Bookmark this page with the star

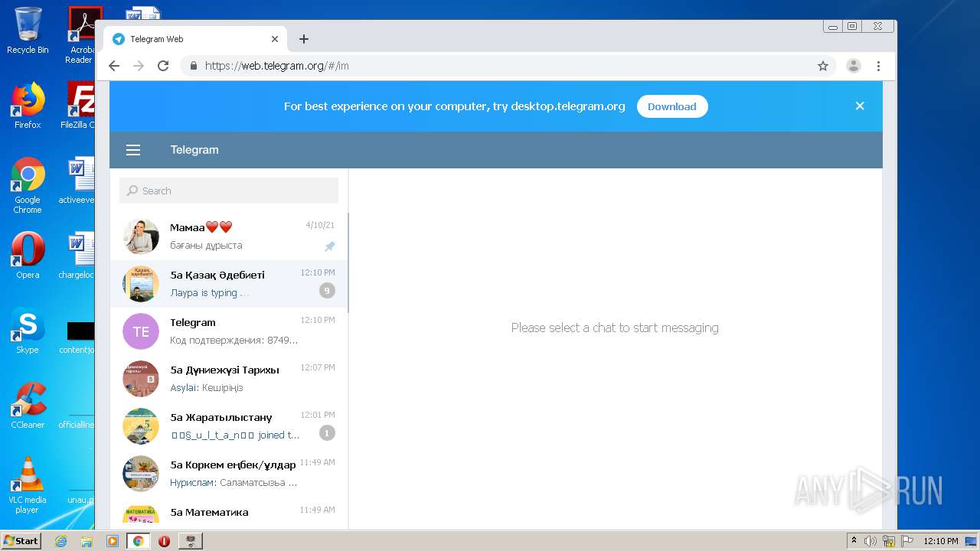point(823,66)
